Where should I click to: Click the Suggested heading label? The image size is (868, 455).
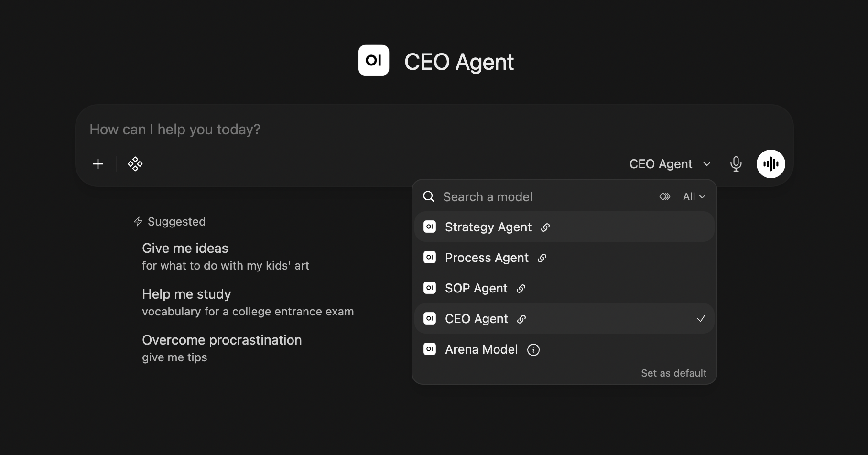pos(176,221)
